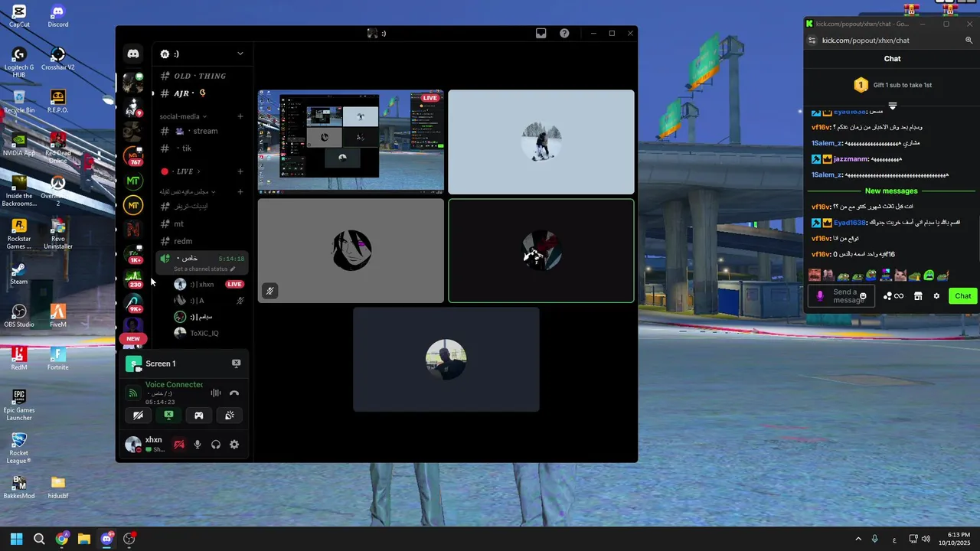
Task: Click Kick window zoom magnifier icon
Action: 969,41
